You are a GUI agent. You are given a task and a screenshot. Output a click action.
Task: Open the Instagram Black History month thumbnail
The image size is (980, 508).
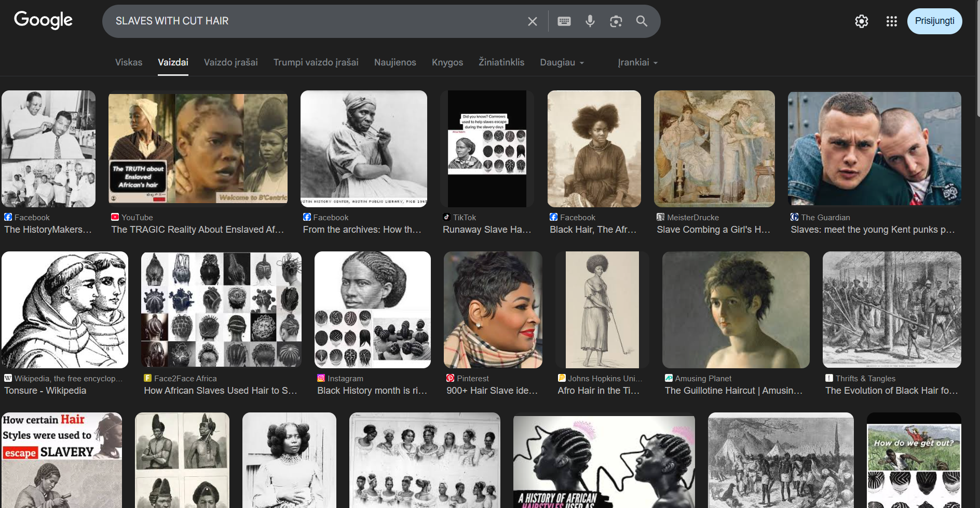tap(373, 310)
